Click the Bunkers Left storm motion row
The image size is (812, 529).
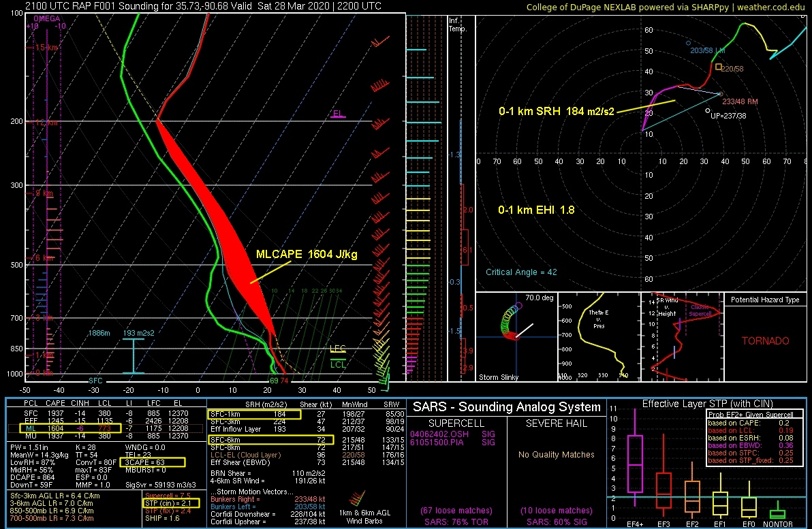268,507
